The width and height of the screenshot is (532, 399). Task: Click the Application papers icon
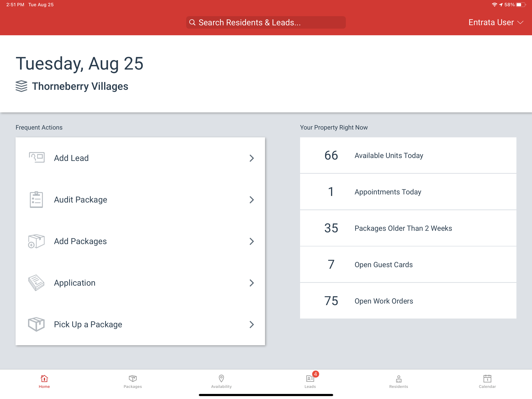36,283
